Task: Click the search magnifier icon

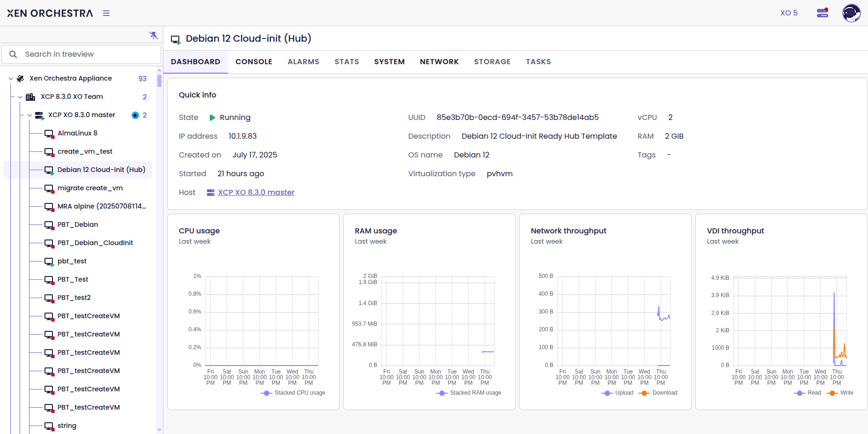Action: tap(13, 54)
